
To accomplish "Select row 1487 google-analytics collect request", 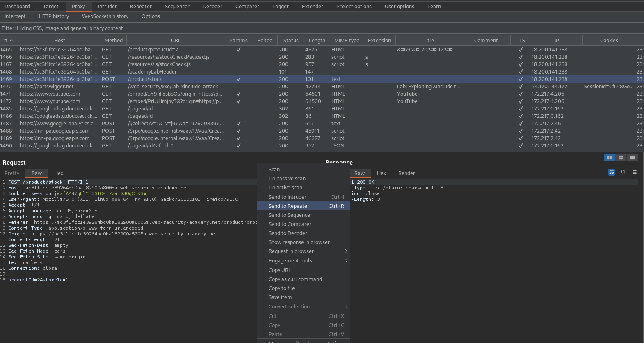I will tap(322, 123).
